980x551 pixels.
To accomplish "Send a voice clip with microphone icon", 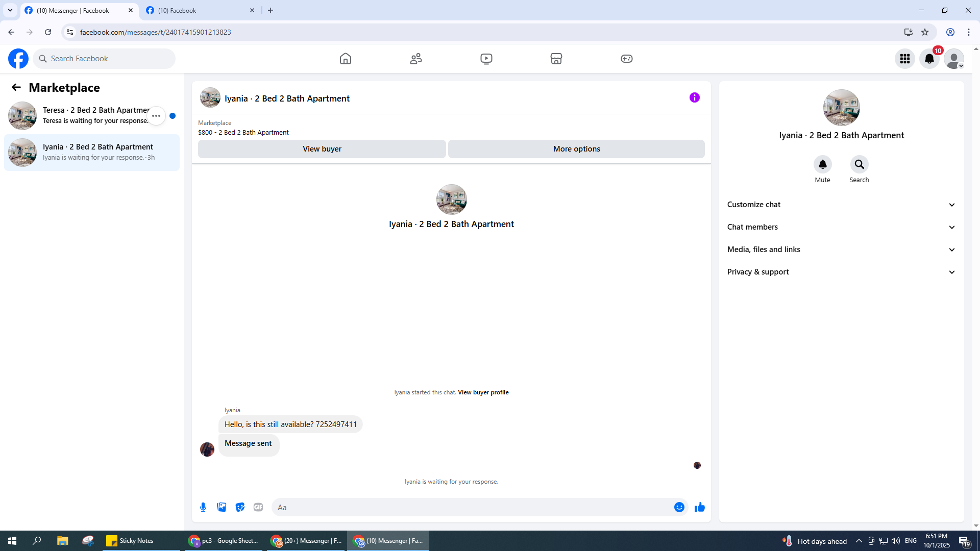I will [x=203, y=507].
